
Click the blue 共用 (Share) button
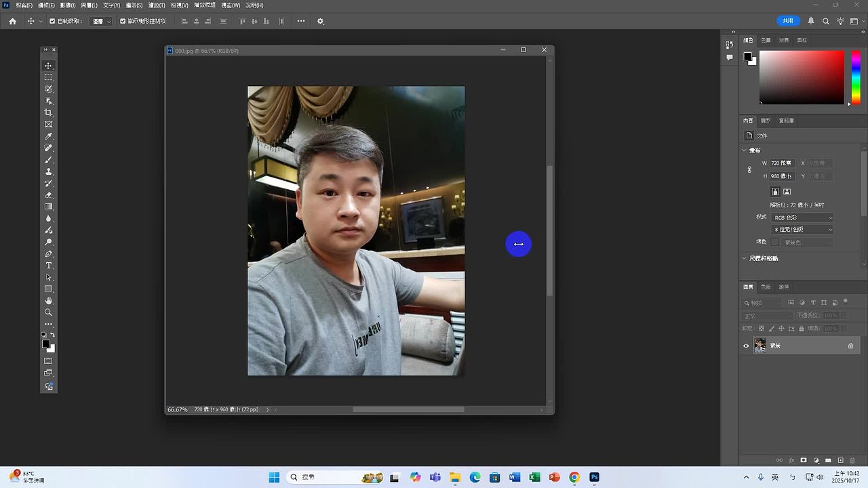pyautogui.click(x=787, y=21)
